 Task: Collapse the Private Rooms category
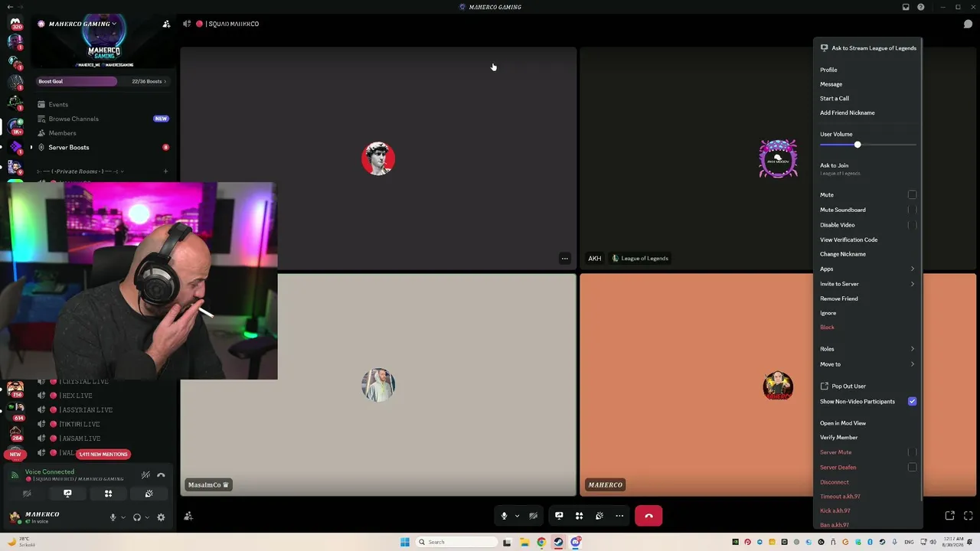point(80,171)
